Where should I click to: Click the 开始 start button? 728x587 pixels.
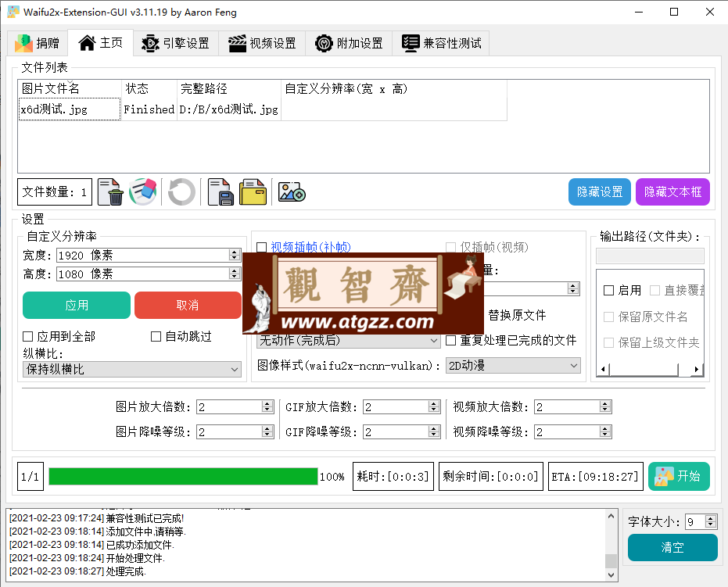pyautogui.click(x=679, y=476)
